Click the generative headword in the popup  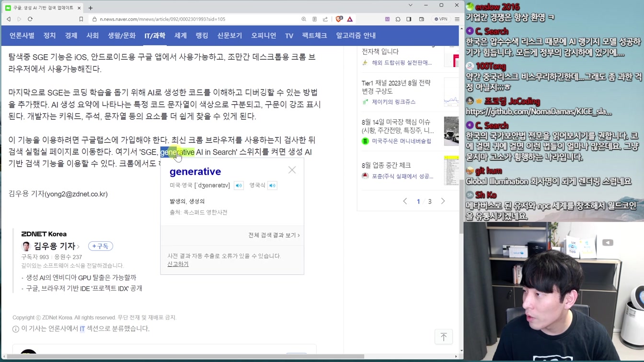tap(195, 171)
